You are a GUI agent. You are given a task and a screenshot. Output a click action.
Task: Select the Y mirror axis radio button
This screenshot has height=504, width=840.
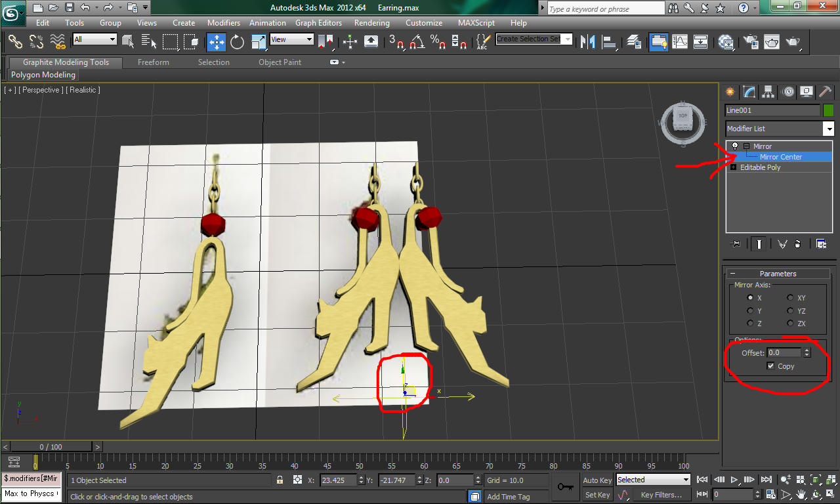click(750, 311)
